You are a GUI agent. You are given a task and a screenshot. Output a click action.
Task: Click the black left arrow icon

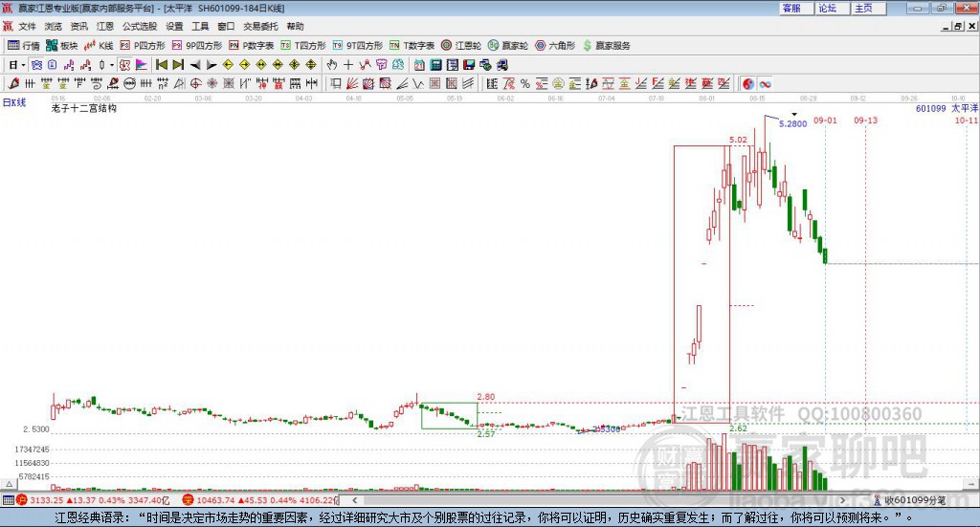pyautogui.click(x=195, y=65)
